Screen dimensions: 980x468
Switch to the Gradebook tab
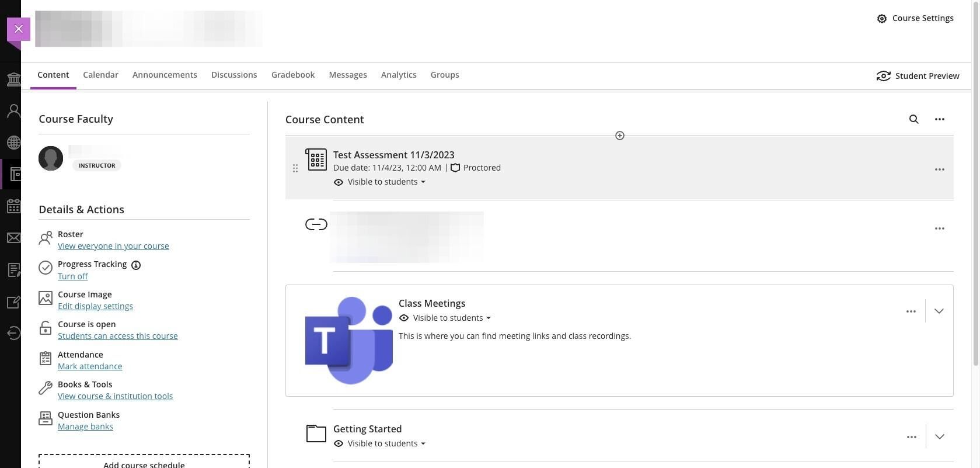[293, 75]
